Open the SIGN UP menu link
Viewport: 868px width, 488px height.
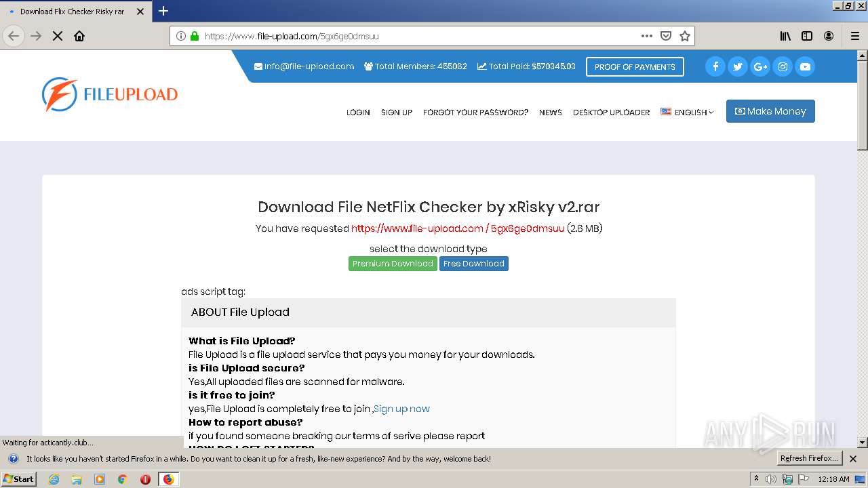tap(397, 113)
